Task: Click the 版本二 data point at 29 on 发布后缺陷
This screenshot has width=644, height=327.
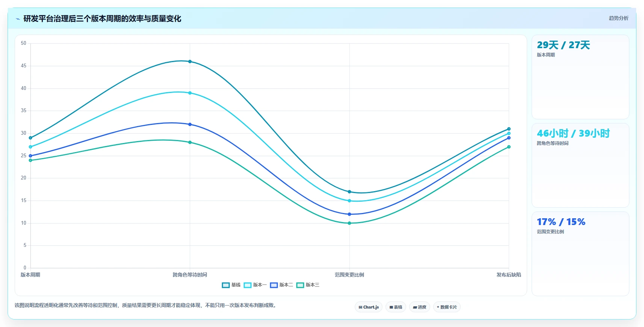Action: click(x=509, y=138)
